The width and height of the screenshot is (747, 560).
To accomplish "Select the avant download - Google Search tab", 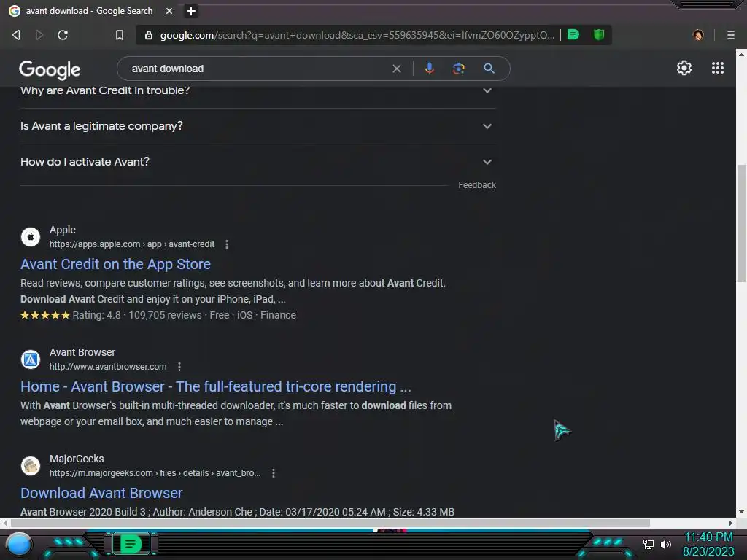I will point(90,11).
